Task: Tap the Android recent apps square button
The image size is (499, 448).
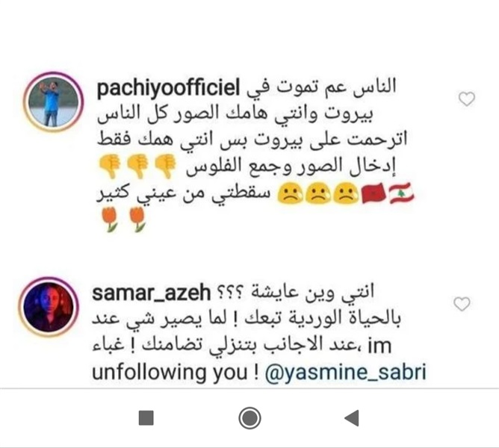Action: [146, 418]
